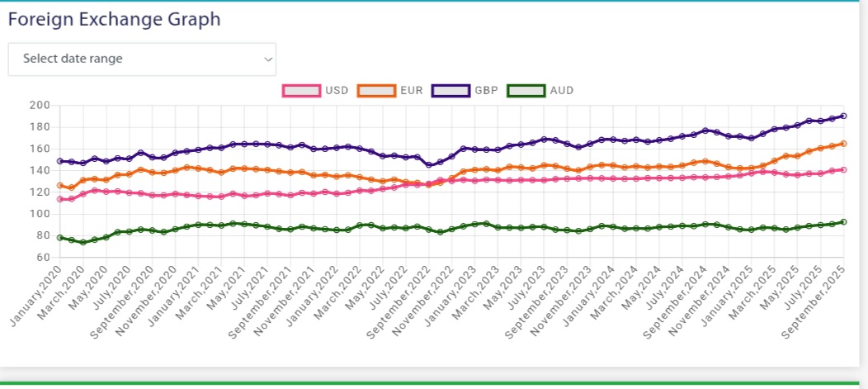Click the last AUD data point on the chart
The width and height of the screenshot is (868, 389).
(x=843, y=221)
